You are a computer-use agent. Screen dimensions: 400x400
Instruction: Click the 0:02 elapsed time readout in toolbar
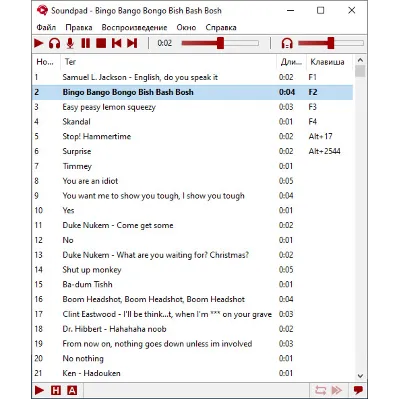tap(165, 43)
